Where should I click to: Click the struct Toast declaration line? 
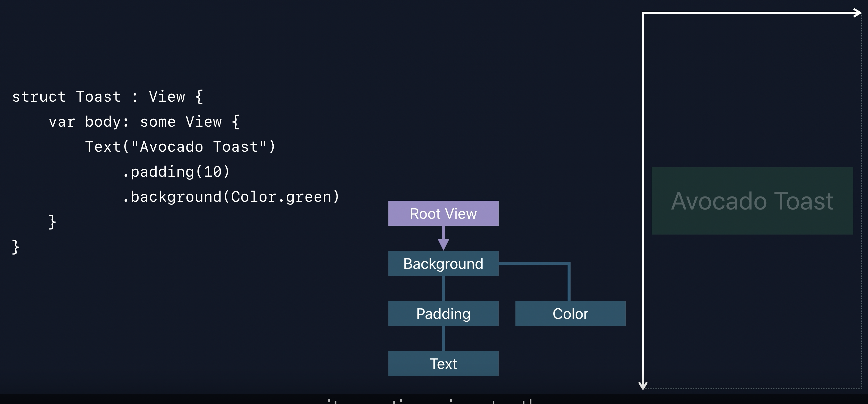pos(107,97)
